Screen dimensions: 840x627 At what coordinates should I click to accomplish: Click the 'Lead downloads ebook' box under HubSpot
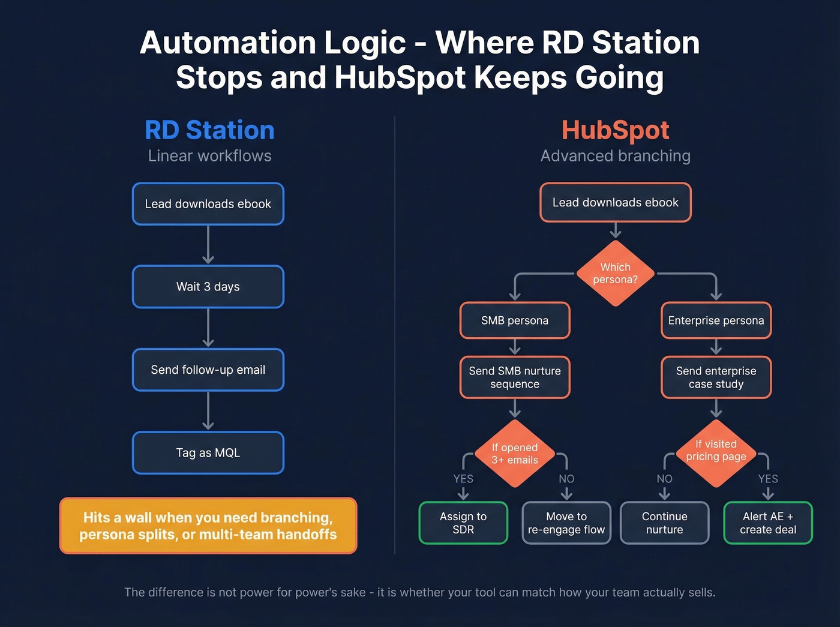point(616,202)
